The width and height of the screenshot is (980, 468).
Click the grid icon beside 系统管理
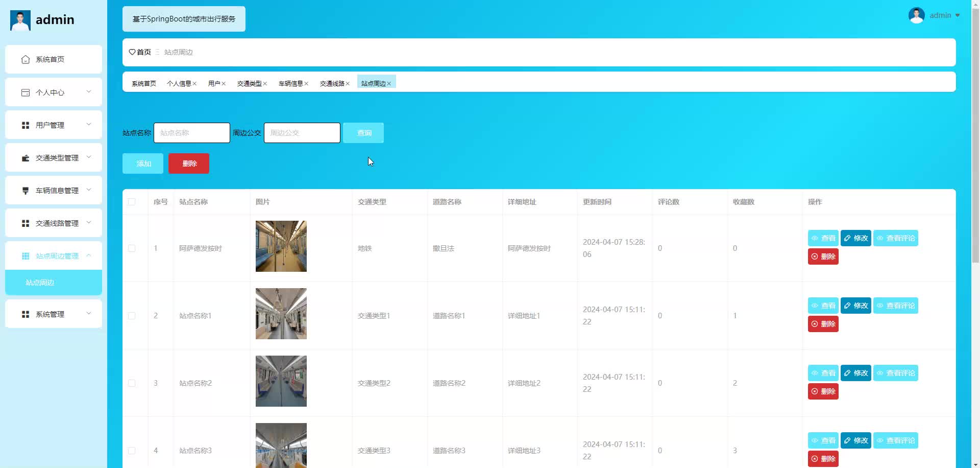pos(26,314)
